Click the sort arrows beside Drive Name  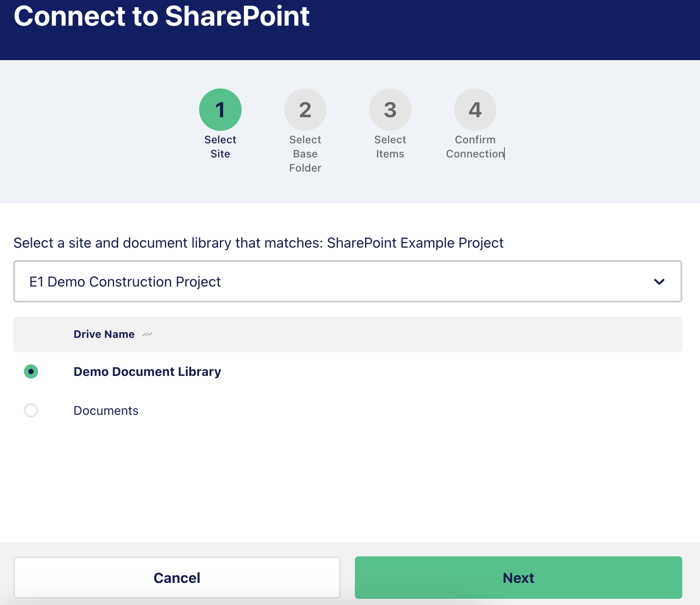click(x=147, y=334)
